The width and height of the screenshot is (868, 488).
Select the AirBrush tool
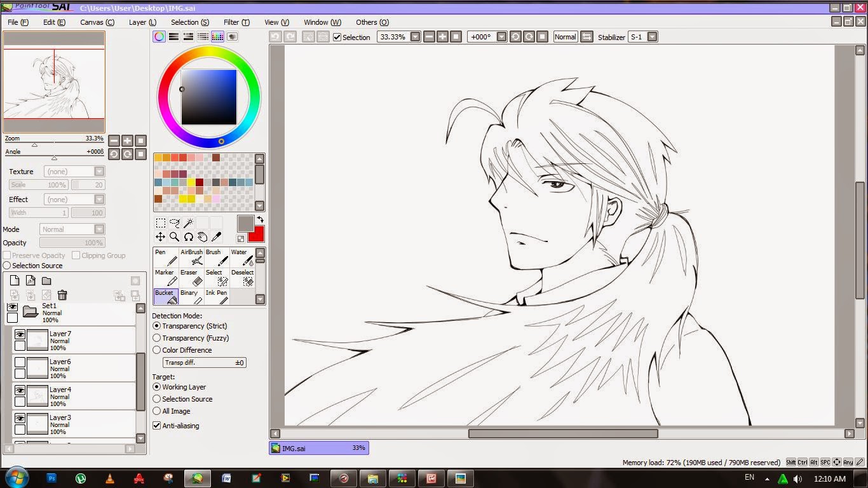191,257
